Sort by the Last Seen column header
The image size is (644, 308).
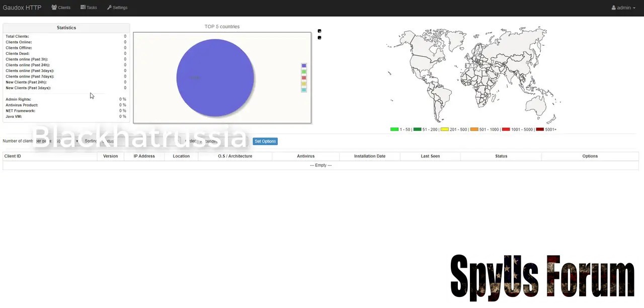[x=430, y=156]
